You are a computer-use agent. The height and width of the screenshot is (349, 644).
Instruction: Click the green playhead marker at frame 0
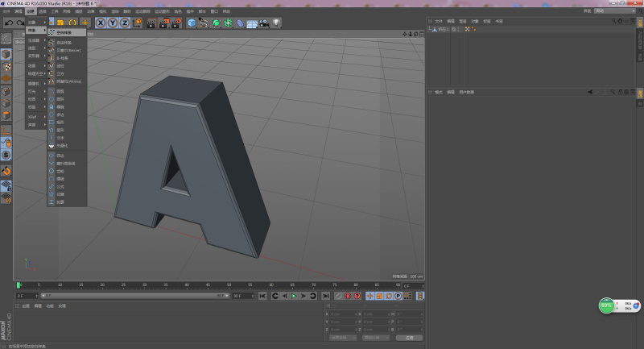coord(18,285)
